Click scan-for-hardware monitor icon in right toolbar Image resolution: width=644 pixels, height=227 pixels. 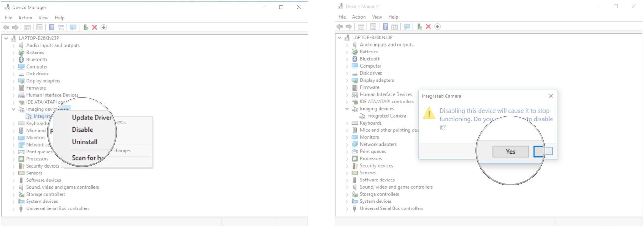point(407,26)
